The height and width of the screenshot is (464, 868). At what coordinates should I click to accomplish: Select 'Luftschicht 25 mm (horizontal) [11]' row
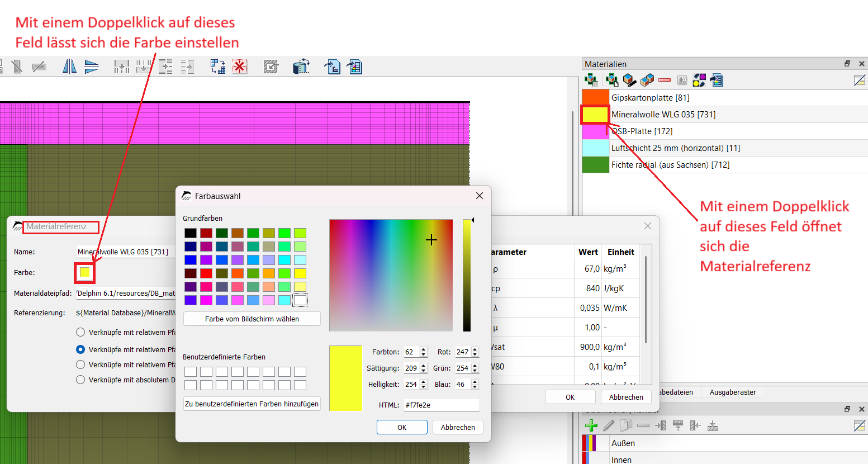pos(725,148)
